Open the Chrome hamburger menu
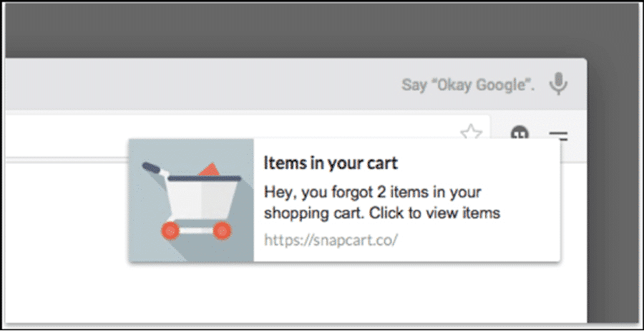644x331 pixels. click(558, 135)
